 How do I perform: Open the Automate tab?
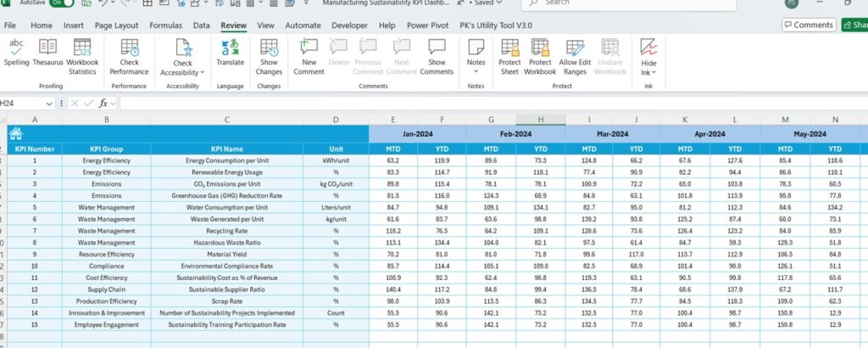303,25
